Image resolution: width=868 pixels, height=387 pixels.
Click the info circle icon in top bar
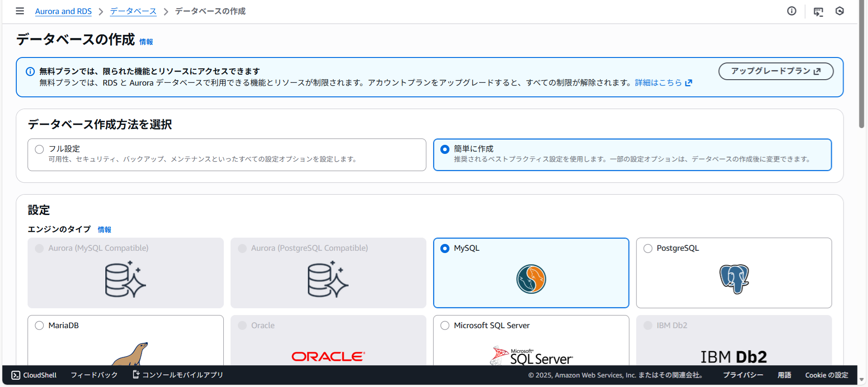(x=792, y=11)
